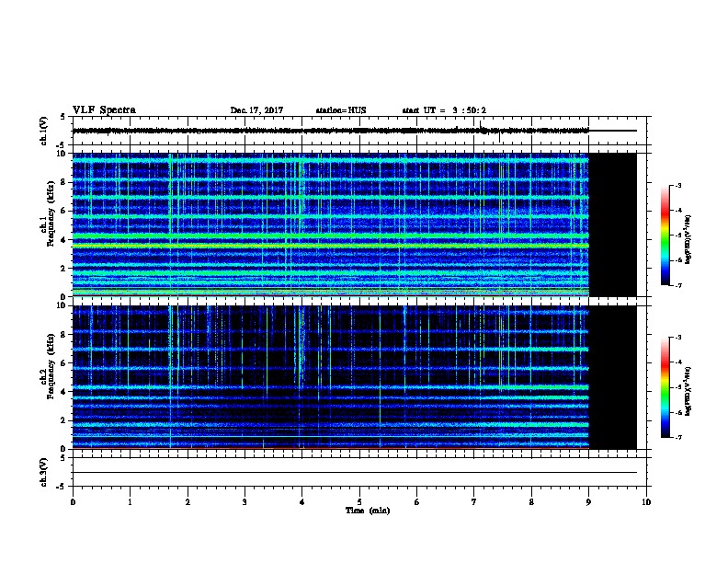Screen dimensions: 728x563
Task: Click the start UT time label
Action: pyautogui.click(x=444, y=110)
